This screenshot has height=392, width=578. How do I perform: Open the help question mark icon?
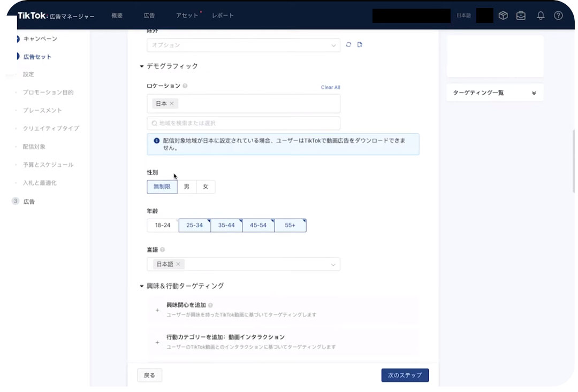point(558,15)
